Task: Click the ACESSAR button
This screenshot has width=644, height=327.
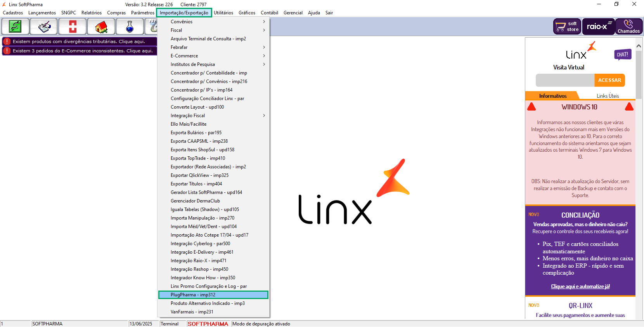Action: 609,80
